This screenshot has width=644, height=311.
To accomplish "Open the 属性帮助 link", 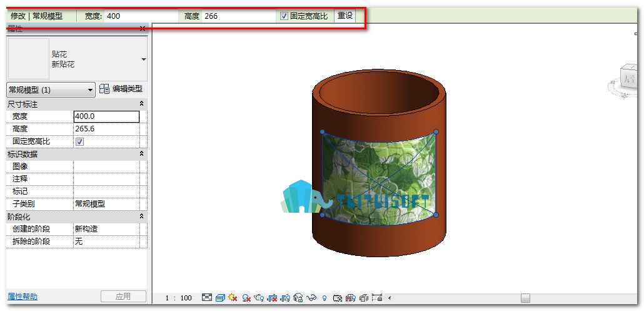I will click(23, 296).
